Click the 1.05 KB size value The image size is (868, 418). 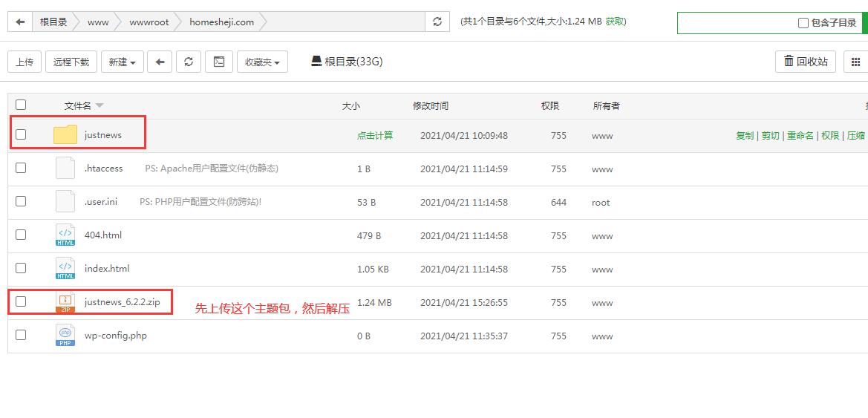click(373, 270)
